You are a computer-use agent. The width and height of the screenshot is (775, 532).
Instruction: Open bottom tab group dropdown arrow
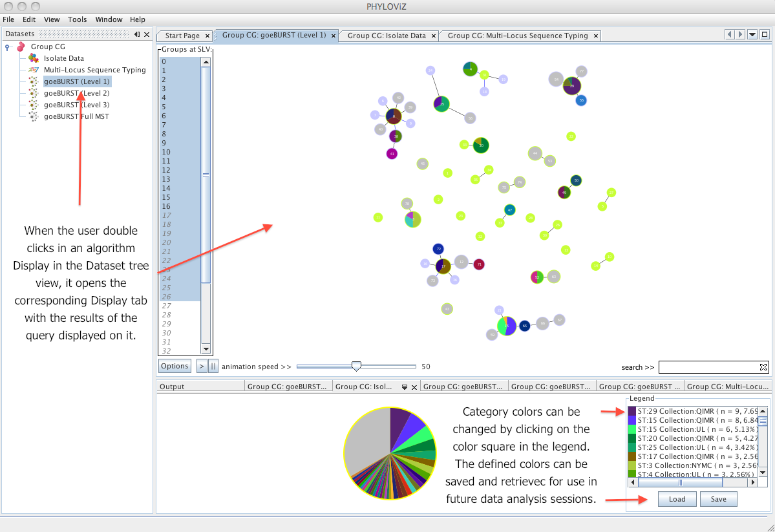coord(404,387)
